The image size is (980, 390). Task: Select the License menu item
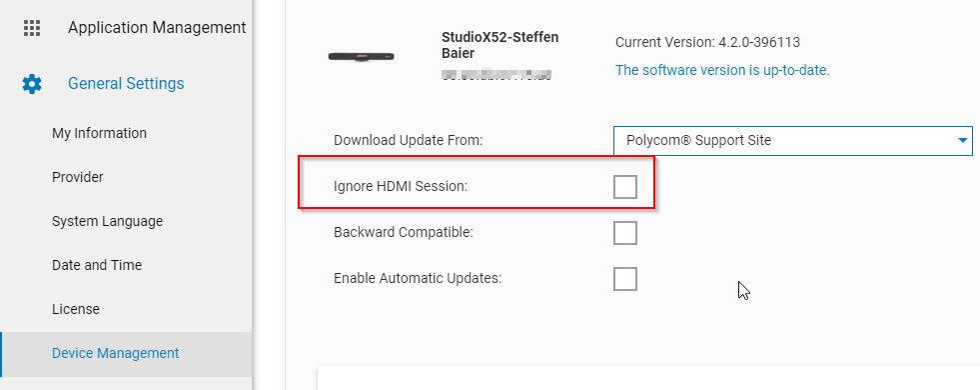click(x=76, y=309)
